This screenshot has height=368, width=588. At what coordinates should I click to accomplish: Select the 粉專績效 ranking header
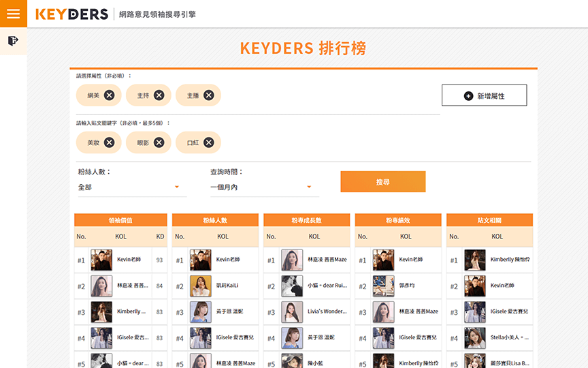click(x=398, y=220)
